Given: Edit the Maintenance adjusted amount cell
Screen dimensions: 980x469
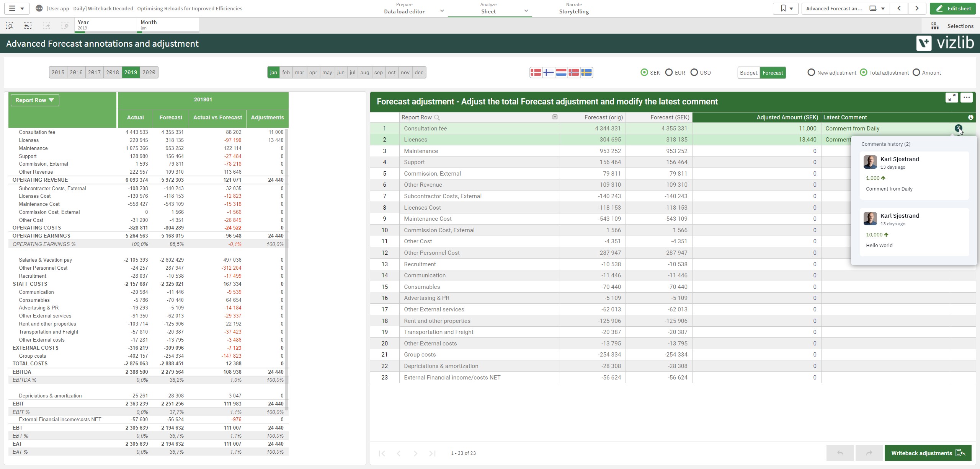Looking at the screenshot, I should coord(756,151).
